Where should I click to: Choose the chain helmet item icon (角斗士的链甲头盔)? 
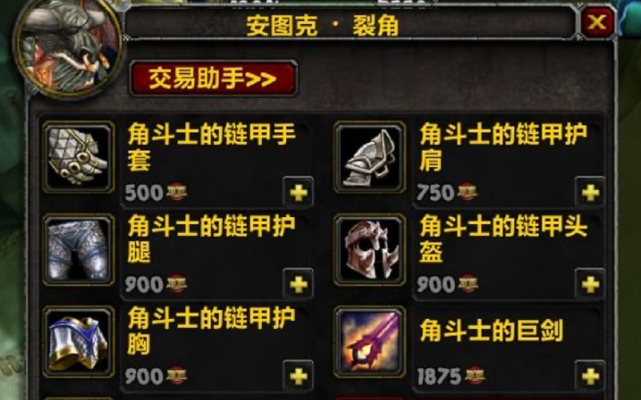pos(370,249)
